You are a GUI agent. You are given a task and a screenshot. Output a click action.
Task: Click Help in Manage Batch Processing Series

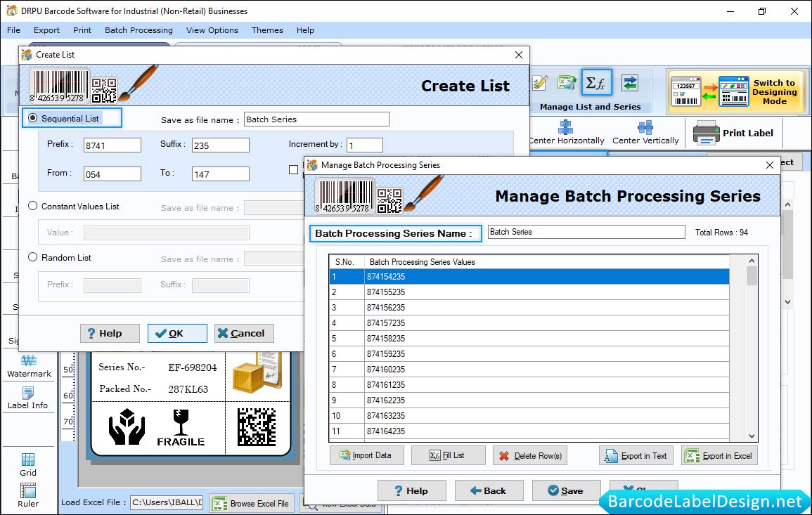[411, 490]
